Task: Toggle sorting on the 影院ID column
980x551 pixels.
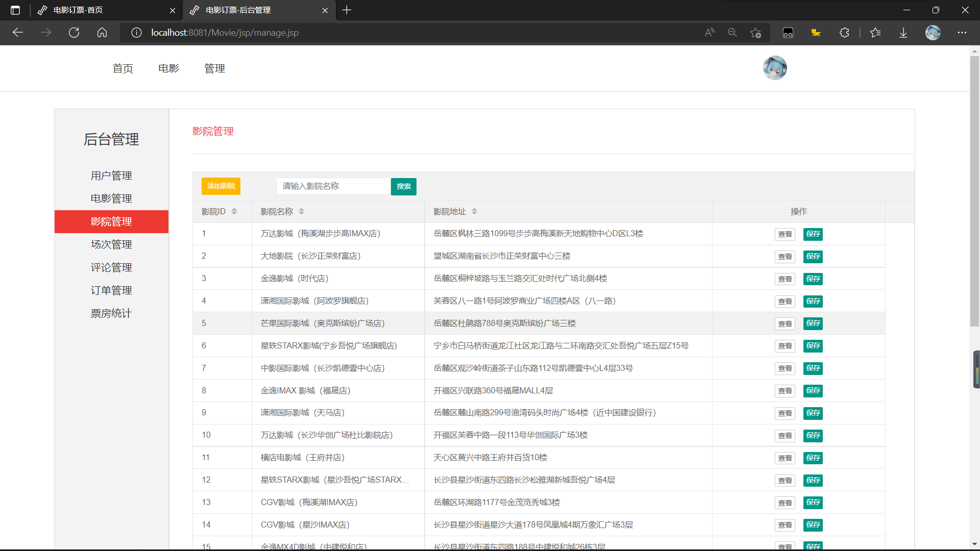Action: (x=234, y=211)
